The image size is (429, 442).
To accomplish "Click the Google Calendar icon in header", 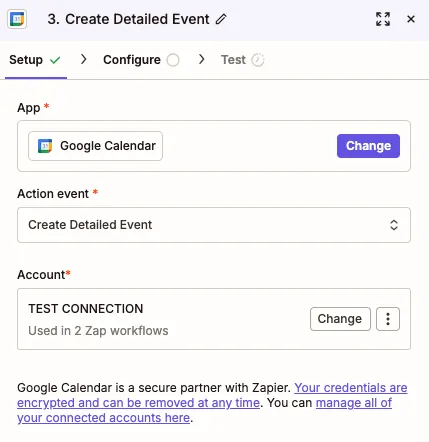I will [x=17, y=19].
